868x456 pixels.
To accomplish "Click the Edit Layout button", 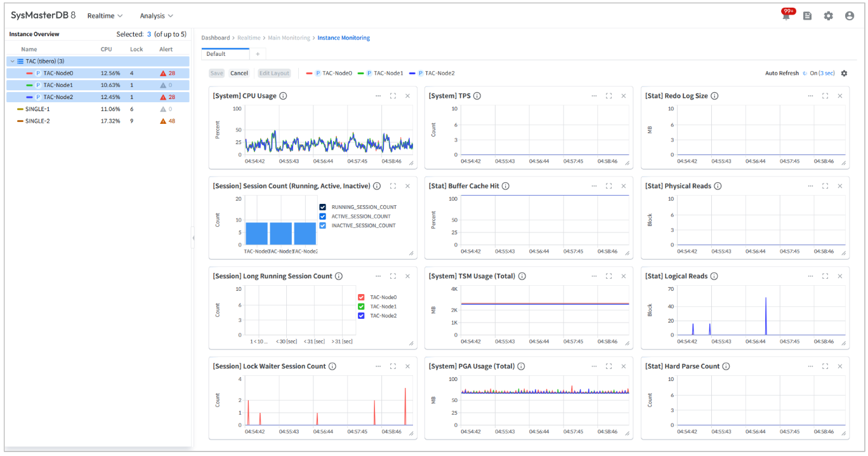I will coord(274,73).
